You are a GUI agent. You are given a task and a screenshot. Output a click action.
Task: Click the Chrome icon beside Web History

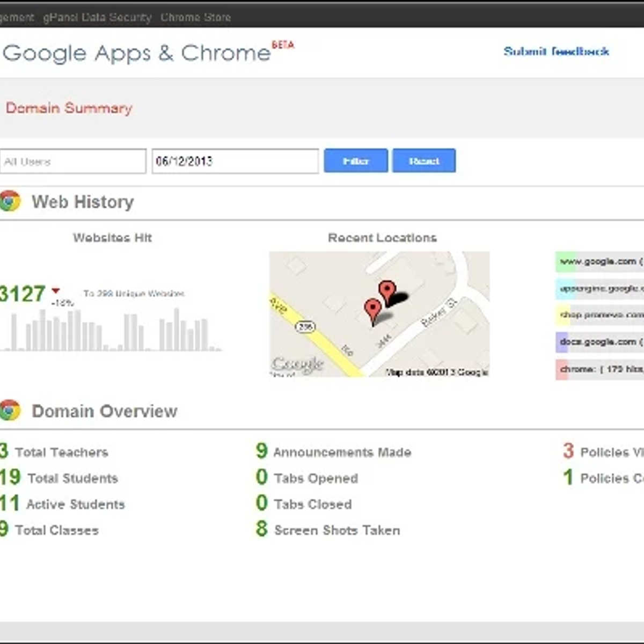tap(10, 201)
